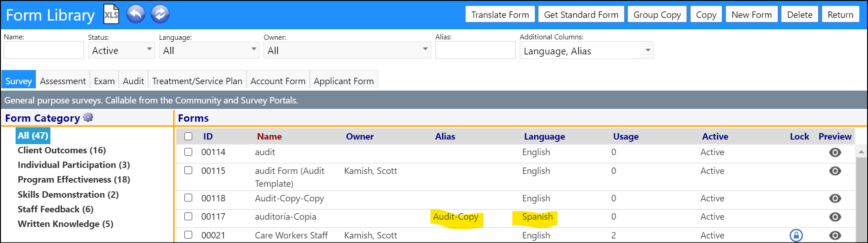868x243 pixels.
Task: Click the Delete button
Action: (x=800, y=15)
